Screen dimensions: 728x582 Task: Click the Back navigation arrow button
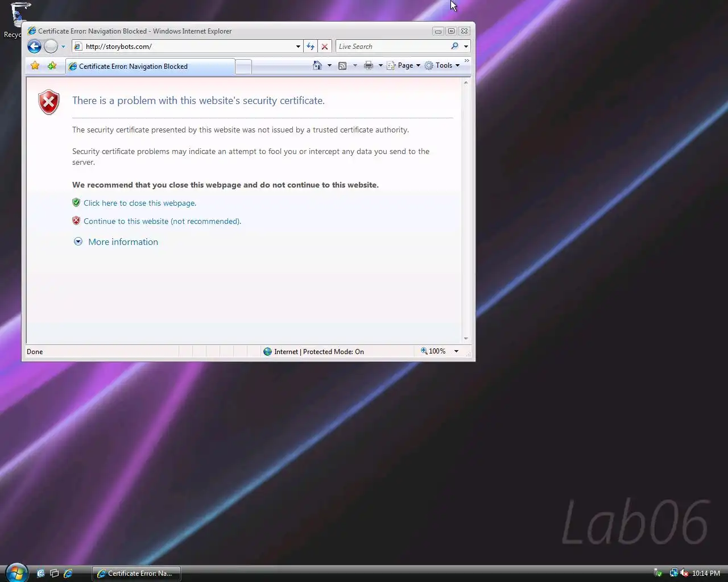34,47
